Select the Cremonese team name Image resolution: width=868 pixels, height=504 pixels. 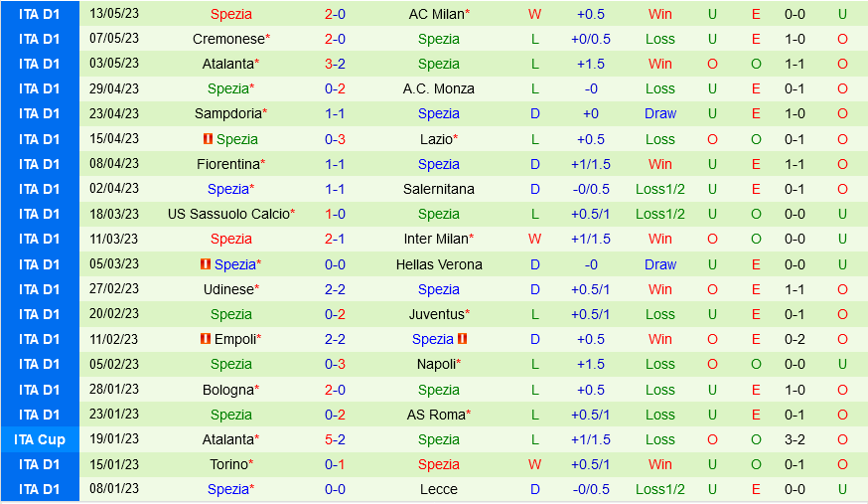tap(228, 39)
